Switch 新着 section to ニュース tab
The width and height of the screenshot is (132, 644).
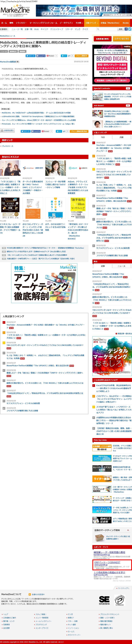pos(121,266)
